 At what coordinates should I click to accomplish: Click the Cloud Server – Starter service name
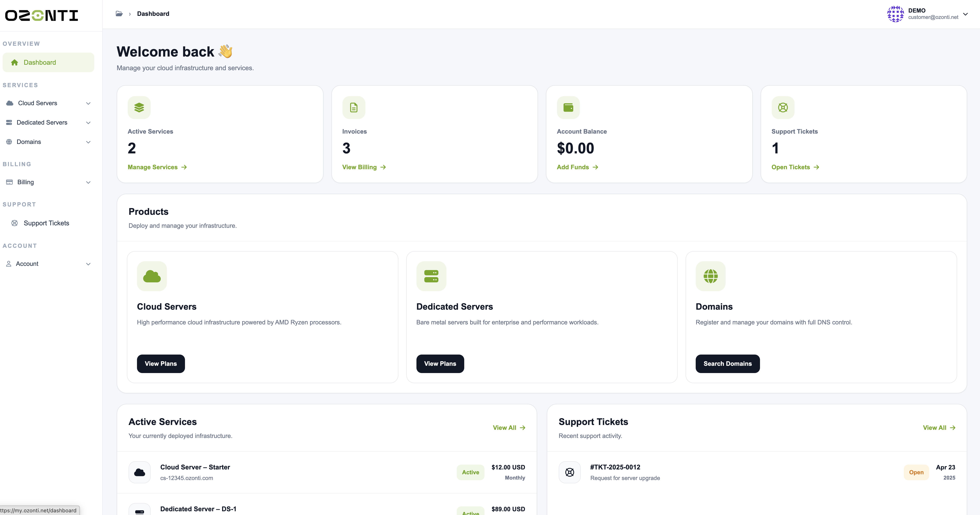point(195,467)
